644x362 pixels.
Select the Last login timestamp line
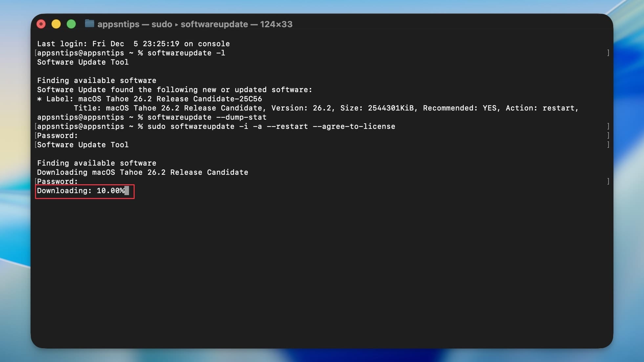133,44
